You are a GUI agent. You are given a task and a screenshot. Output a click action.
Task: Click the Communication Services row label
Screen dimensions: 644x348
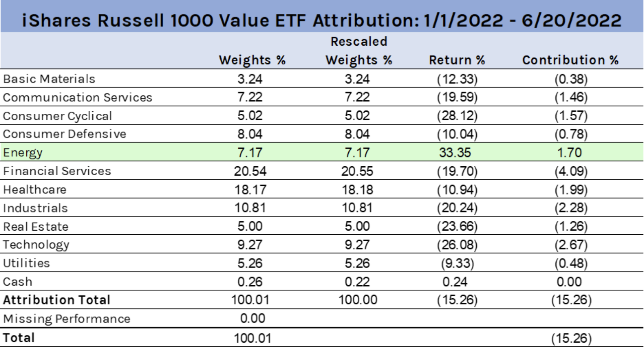(77, 98)
